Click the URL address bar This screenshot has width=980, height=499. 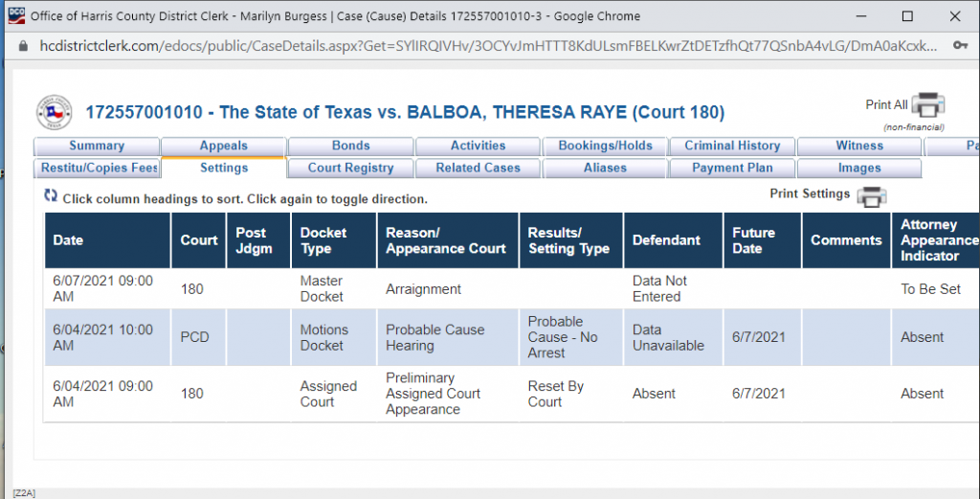pos(479,46)
